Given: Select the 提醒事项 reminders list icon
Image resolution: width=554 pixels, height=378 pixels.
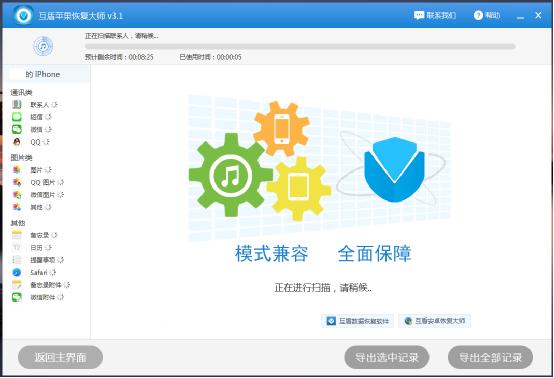Looking at the screenshot, I should tap(17, 260).
